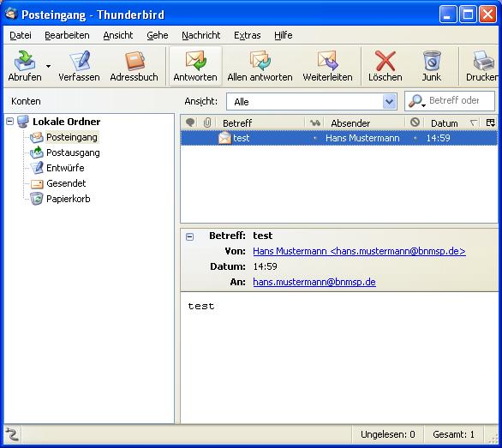Compose new mail with Verfassen
Viewport: 502px width, 448px height.
(x=79, y=66)
